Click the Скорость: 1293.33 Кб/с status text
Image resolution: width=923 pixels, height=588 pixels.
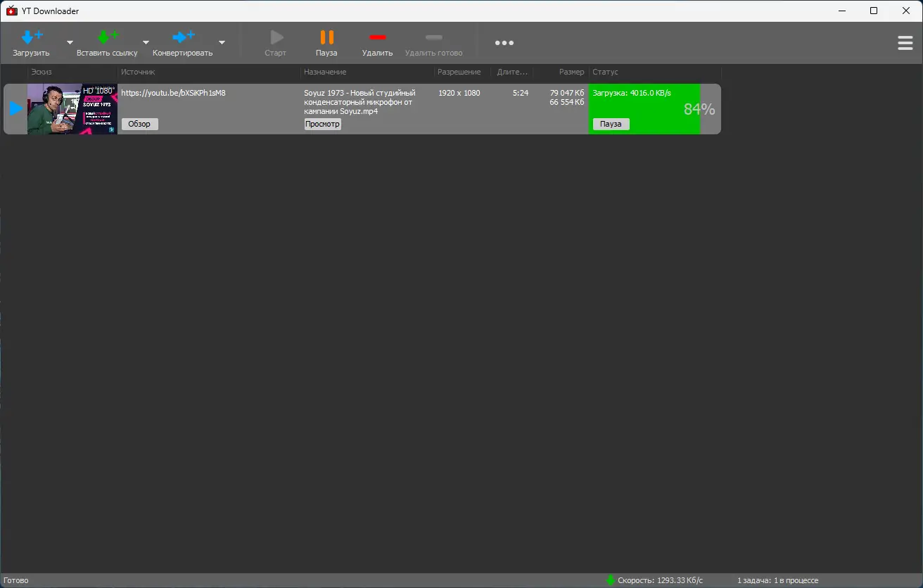(x=660, y=580)
